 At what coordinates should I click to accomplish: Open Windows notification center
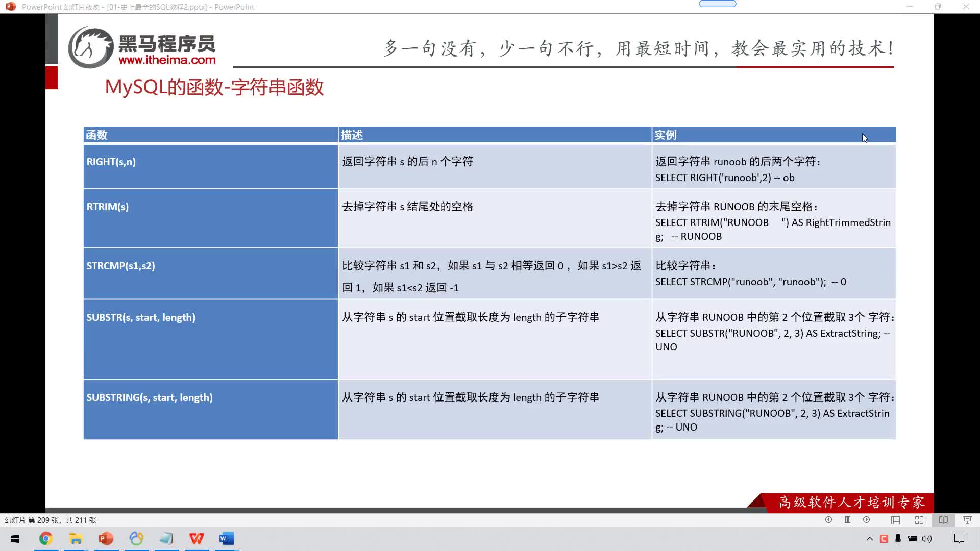(959, 539)
